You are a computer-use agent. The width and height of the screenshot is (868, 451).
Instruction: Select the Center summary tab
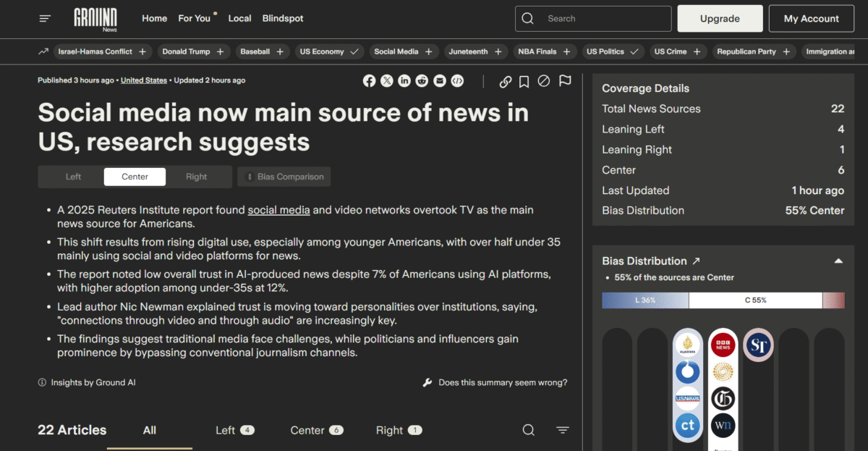pos(135,177)
